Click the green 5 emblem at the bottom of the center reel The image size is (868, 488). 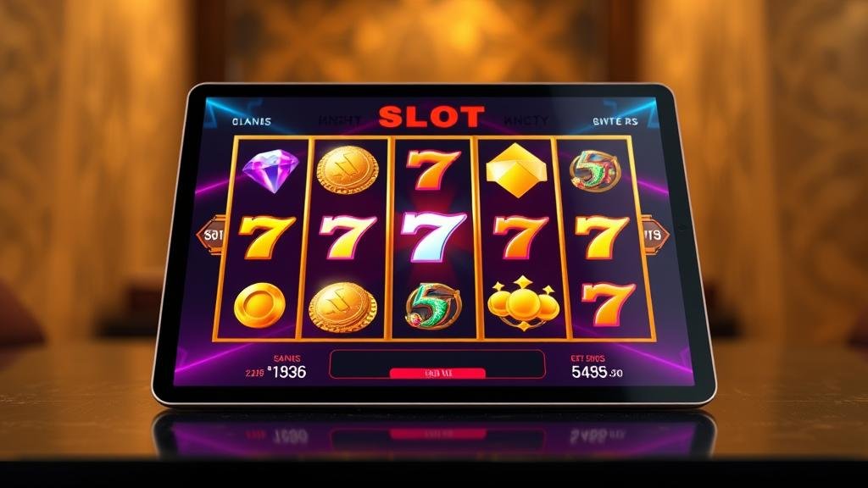pos(433,305)
